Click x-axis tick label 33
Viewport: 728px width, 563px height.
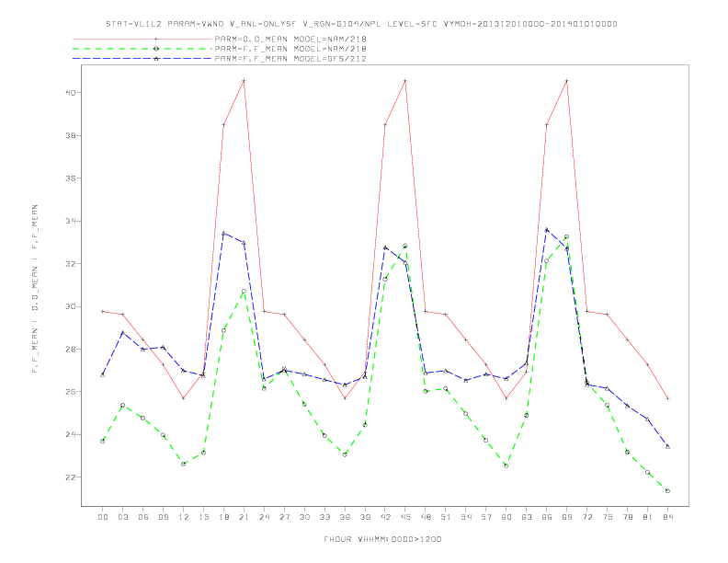click(324, 517)
